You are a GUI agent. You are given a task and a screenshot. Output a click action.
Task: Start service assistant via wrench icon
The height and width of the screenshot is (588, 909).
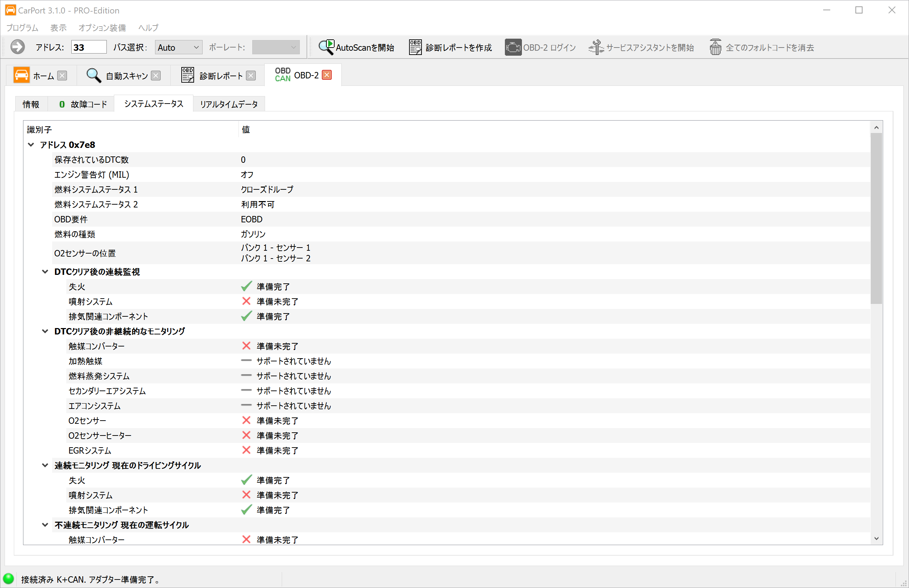click(x=596, y=48)
